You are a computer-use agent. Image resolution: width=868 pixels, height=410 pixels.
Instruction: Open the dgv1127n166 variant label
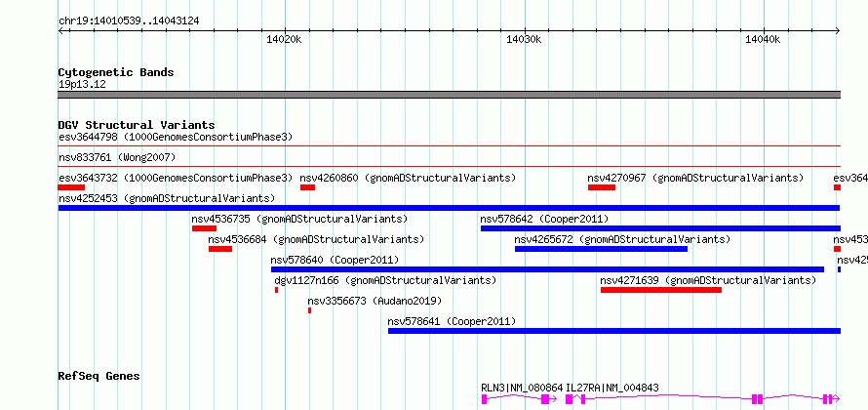pyautogui.click(x=385, y=280)
